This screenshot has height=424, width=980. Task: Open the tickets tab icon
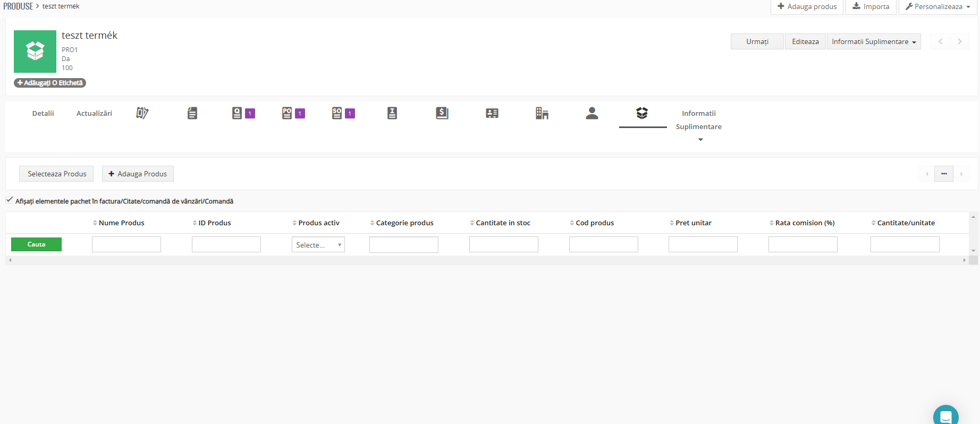coord(142,113)
